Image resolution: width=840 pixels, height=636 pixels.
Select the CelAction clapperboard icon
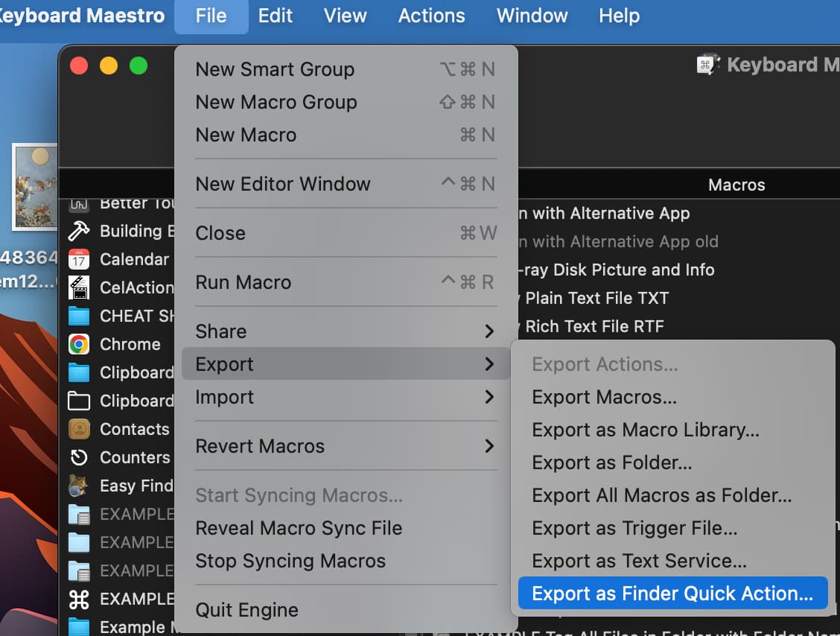coord(79,287)
